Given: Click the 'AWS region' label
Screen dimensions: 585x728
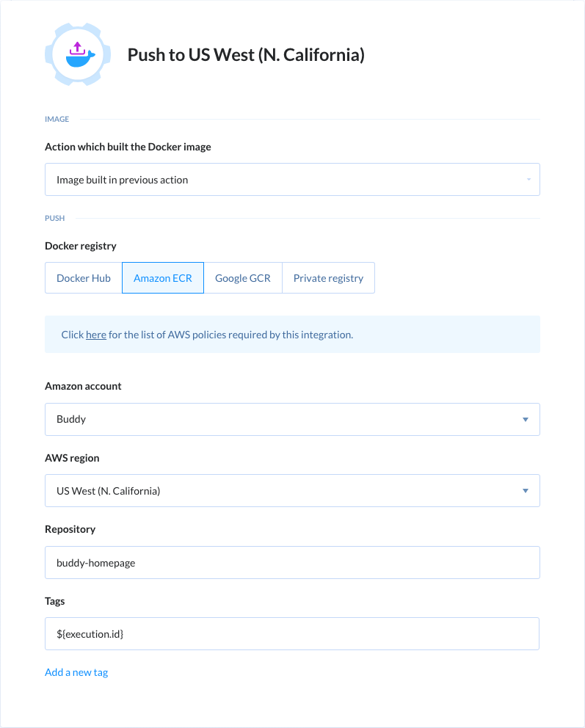Looking at the screenshot, I should click(72, 458).
